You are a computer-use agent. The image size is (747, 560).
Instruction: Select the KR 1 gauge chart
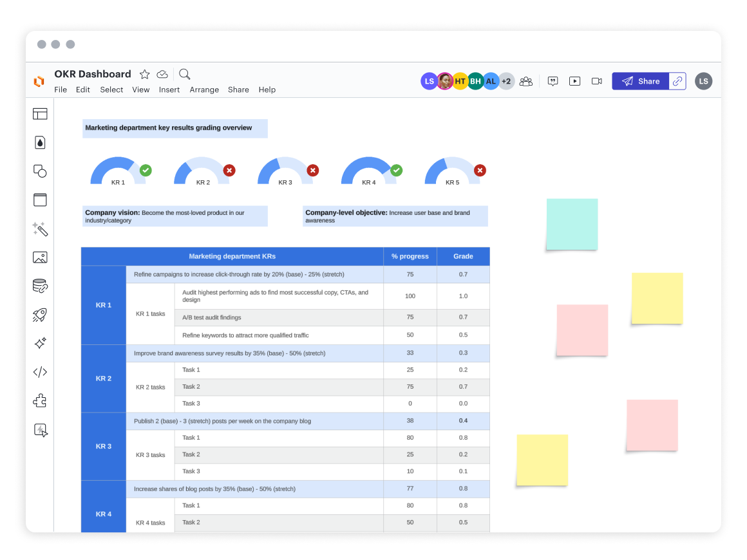(118, 172)
